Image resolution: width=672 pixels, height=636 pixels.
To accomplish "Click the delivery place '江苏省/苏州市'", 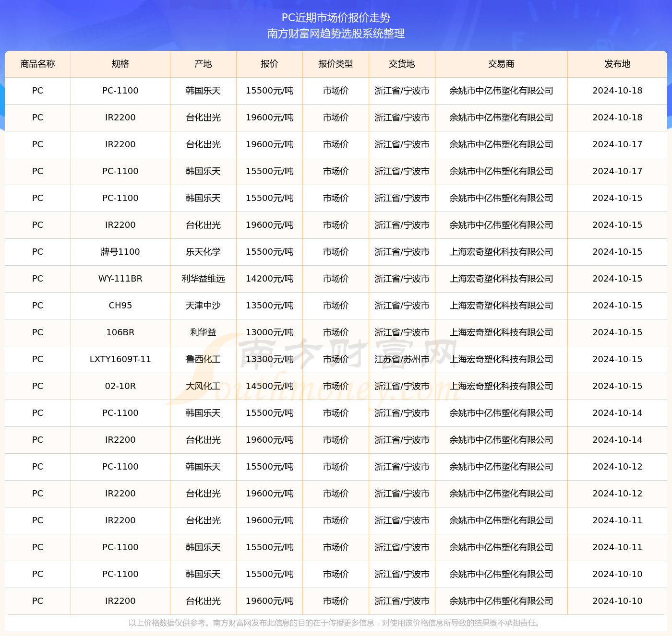I will click(402, 359).
